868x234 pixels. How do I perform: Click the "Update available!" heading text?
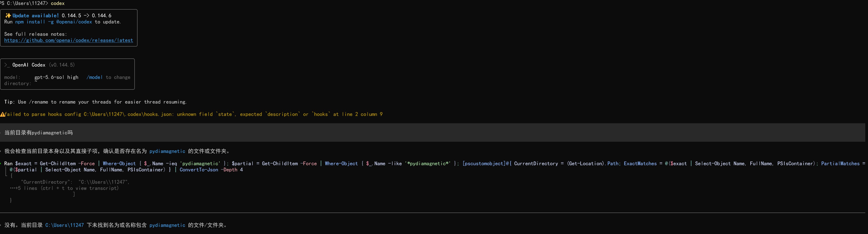35,16
